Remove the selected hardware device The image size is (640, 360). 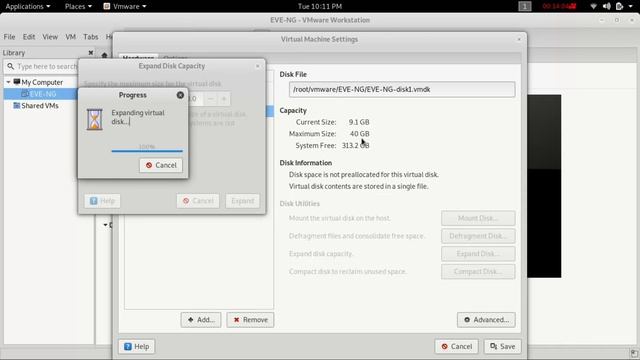tap(250, 320)
